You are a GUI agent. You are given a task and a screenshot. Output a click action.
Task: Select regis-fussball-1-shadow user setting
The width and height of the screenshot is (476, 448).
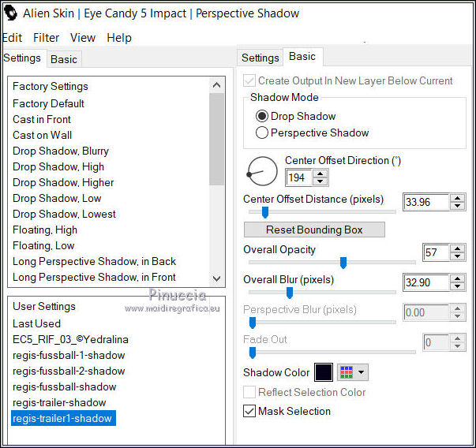click(69, 355)
